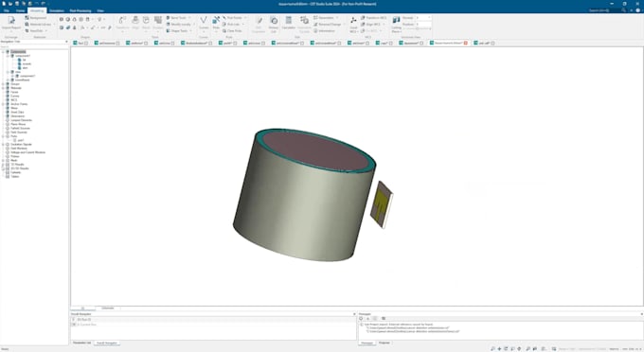Viewport: 644px width, 352px height.
Task: Switch to the Post-Processing ribbon tab
Action: 80,10
